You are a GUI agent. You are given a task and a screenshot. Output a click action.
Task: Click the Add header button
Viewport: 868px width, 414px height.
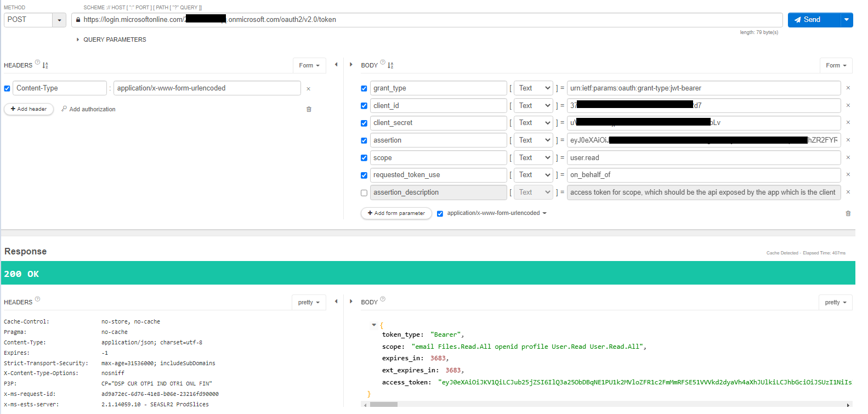tap(29, 109)
